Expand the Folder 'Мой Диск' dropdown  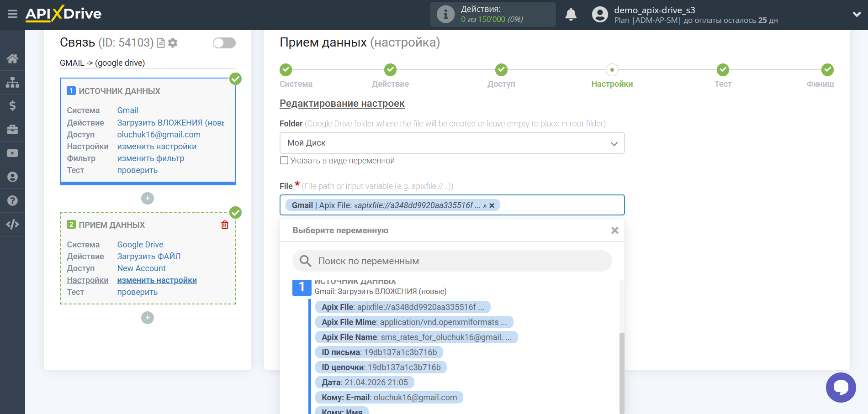(x=452, y=143)
